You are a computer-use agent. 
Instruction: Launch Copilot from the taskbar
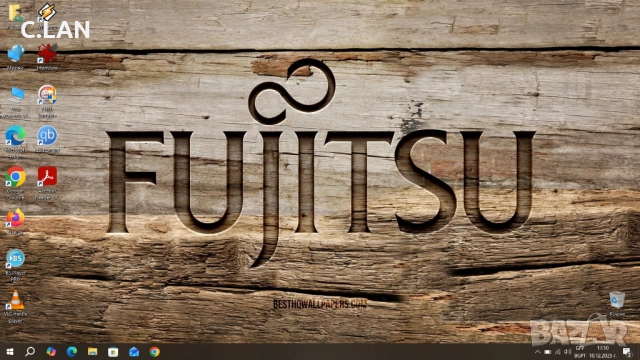click(51, 351)
